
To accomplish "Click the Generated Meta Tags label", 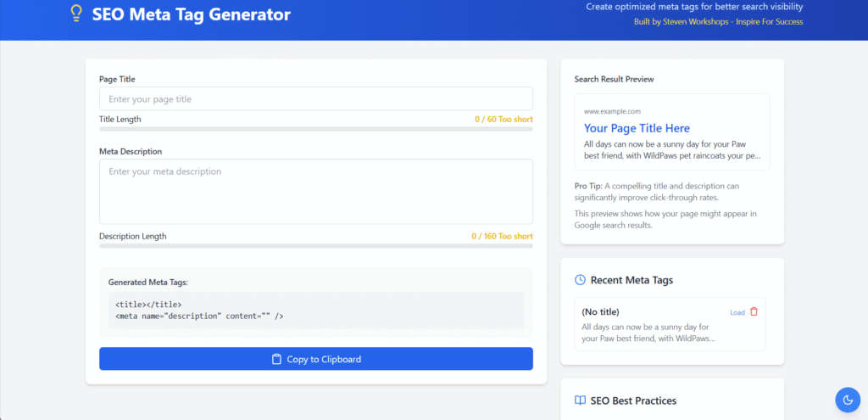I will tap(147, 282).
